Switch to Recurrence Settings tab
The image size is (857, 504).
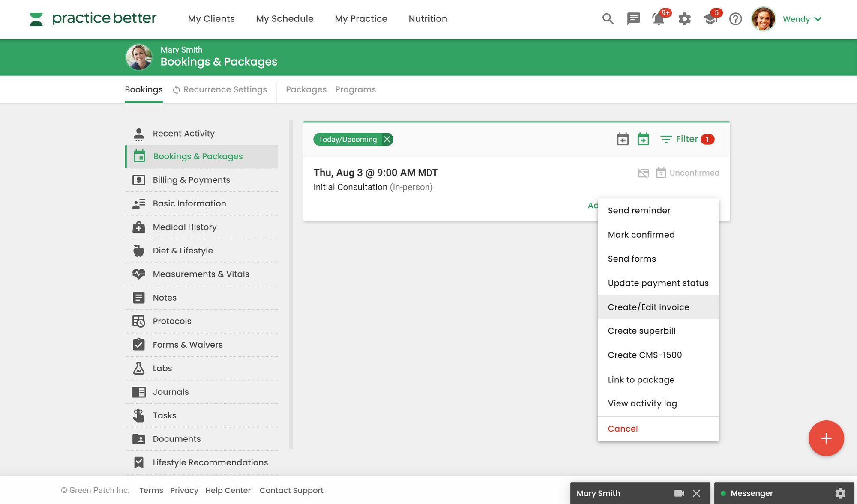click(220, 89)
